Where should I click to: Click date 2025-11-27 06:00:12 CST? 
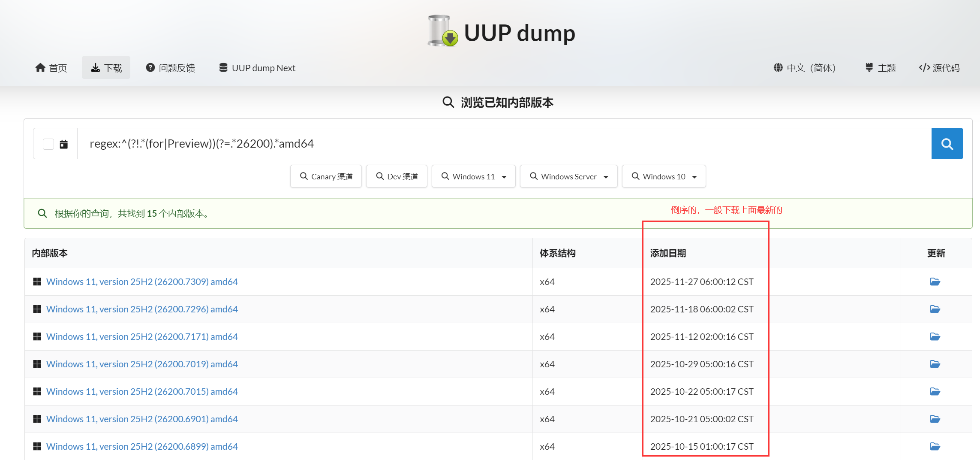tap(702, 282)
